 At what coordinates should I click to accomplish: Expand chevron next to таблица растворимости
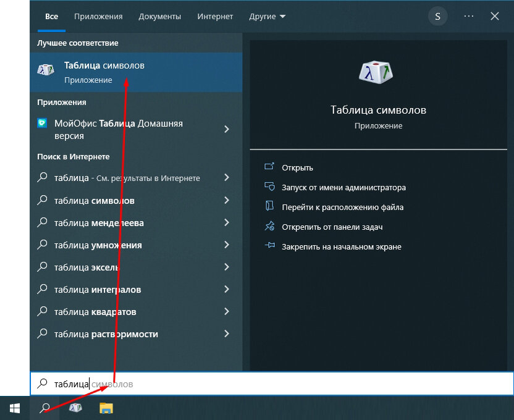point(227,334)
